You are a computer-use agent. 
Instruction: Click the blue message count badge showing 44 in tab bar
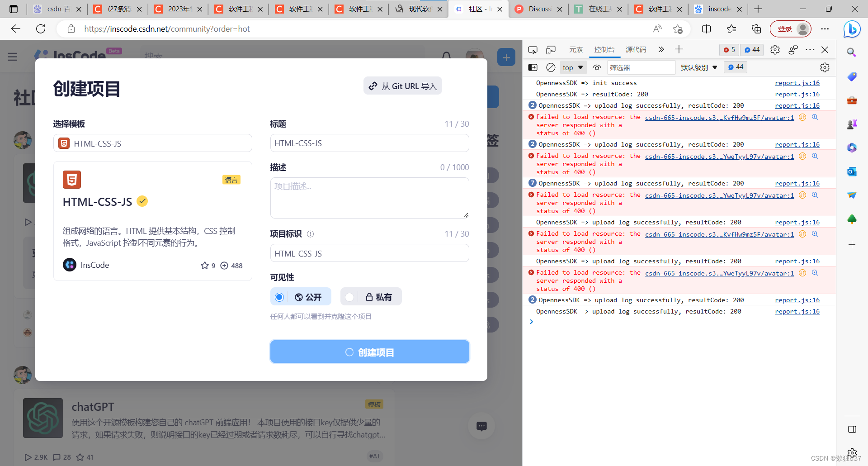pyautogui.click(x=752, y=50)
